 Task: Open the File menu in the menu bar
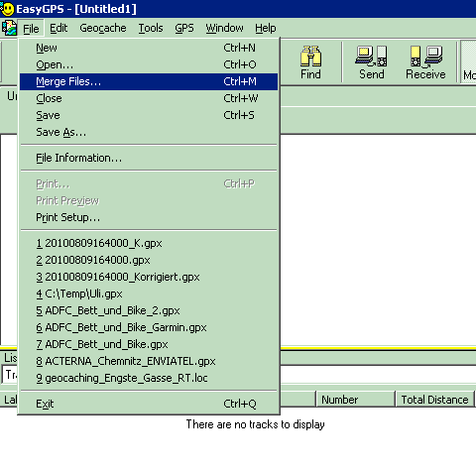point(31,29)
